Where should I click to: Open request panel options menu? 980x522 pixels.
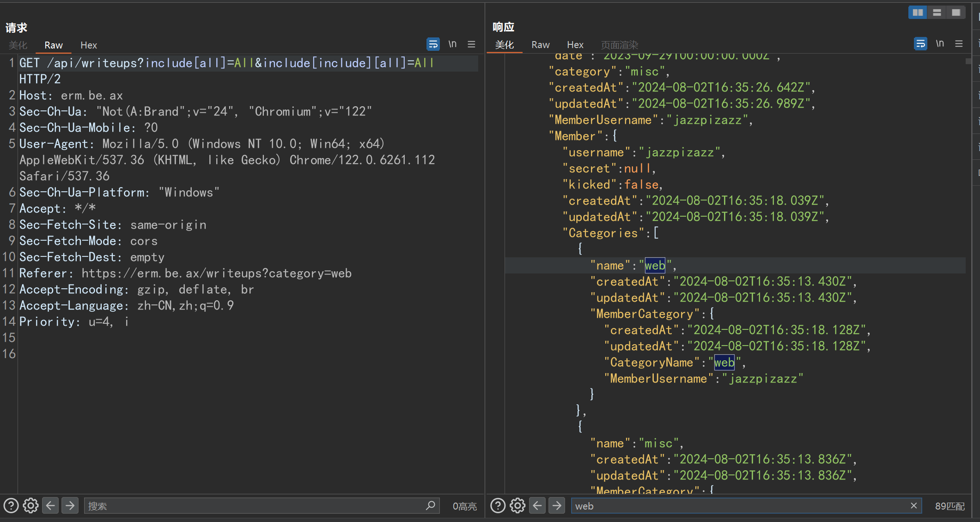click(471, 44)
